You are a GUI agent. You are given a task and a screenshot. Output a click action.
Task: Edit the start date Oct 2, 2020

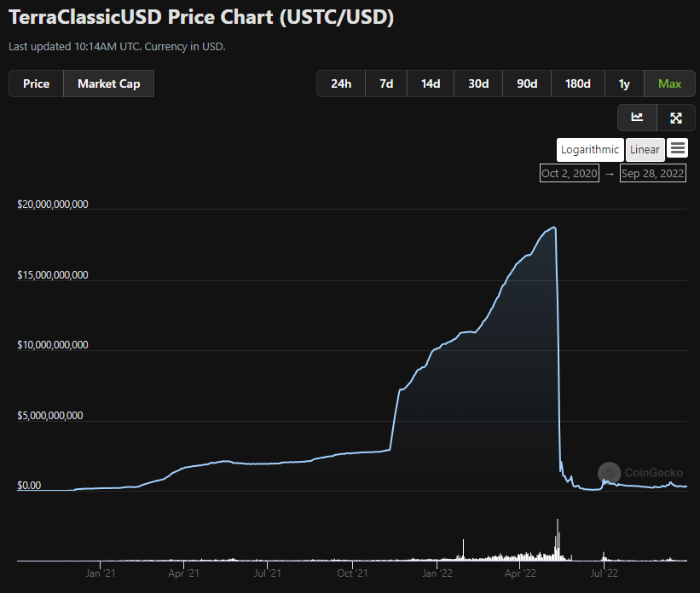point(570,174)
